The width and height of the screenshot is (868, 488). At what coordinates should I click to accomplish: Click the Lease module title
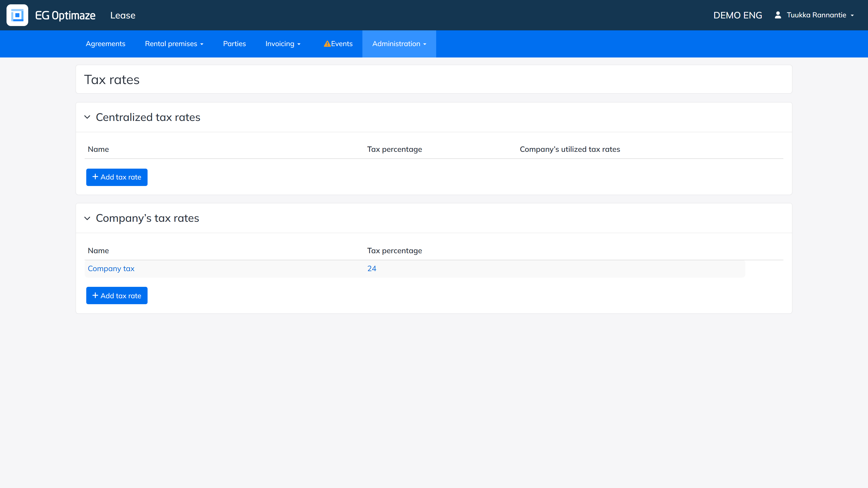pyautogui.click(x=123, y=15)
